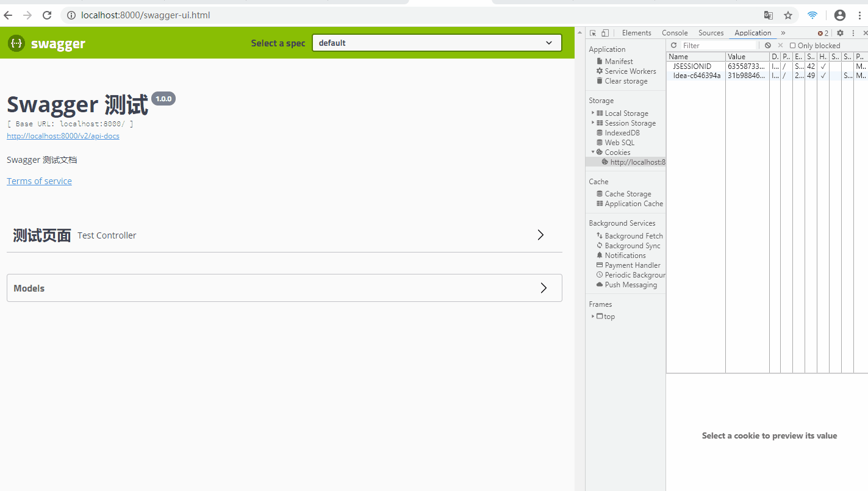Viewport: 868px width, 491px height.
Task: Reload the page with the browser refresh icon
Action: pyautogui.click(x=47, y=15)
